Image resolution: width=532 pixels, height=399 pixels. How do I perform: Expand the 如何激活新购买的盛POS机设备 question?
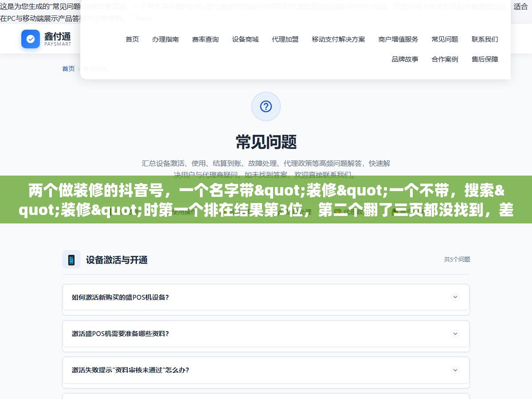[266, 297]
